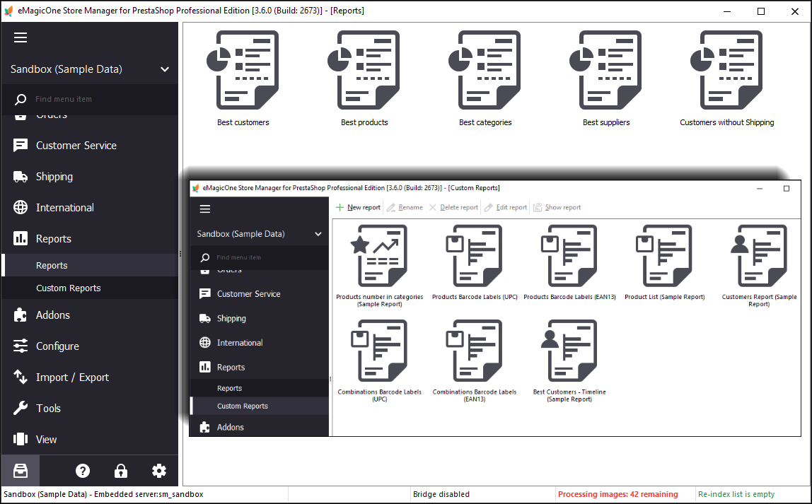Image resolution: width=812 pixels, height=504 pixels.
Task: Open Addons menu in main sidebar
Action: (90, 315)
